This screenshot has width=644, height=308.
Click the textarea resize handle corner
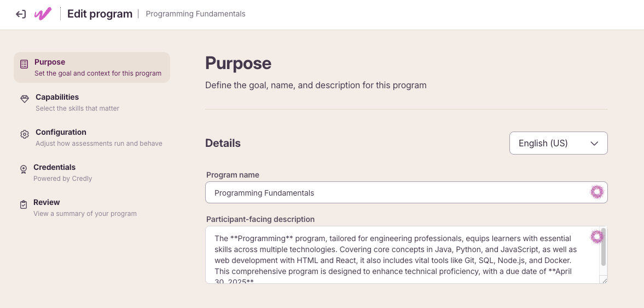point(604,280)
